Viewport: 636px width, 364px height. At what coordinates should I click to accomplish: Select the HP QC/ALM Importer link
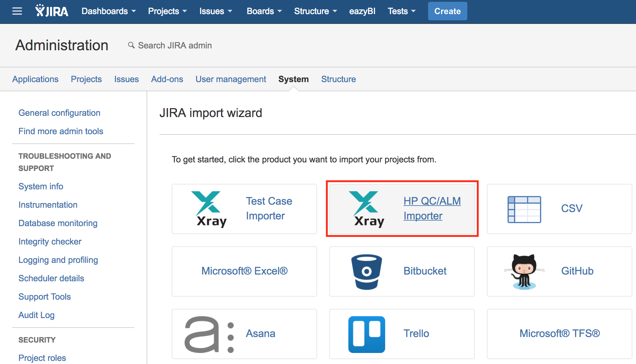tap(432, 208)
